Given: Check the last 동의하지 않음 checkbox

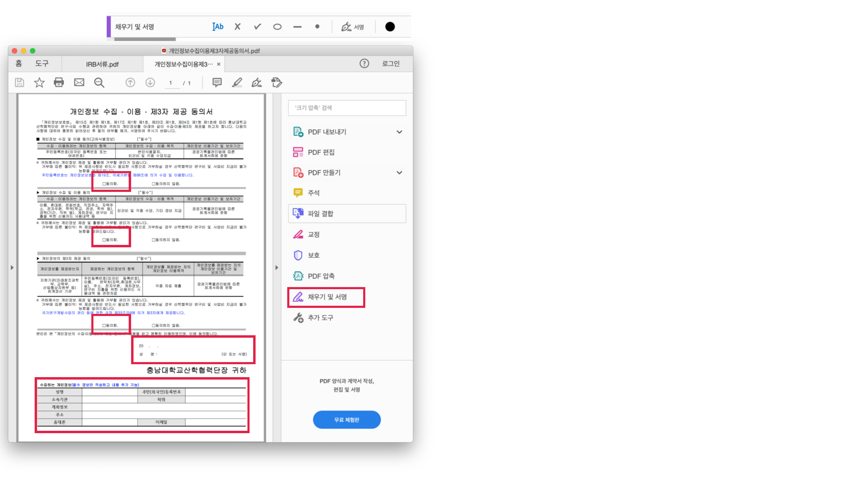Looking at the screenshot, I should pyautogui.click(x=153, y=325).
